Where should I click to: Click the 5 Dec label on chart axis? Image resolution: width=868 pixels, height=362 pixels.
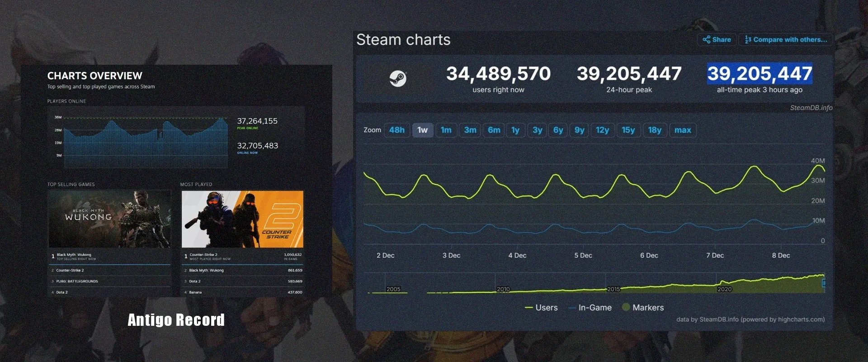pyautogui.click(x=583, y=255)
